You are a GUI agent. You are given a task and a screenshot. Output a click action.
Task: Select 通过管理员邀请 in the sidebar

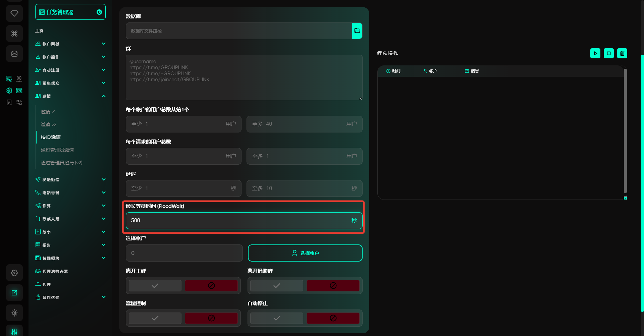(57, 150)
